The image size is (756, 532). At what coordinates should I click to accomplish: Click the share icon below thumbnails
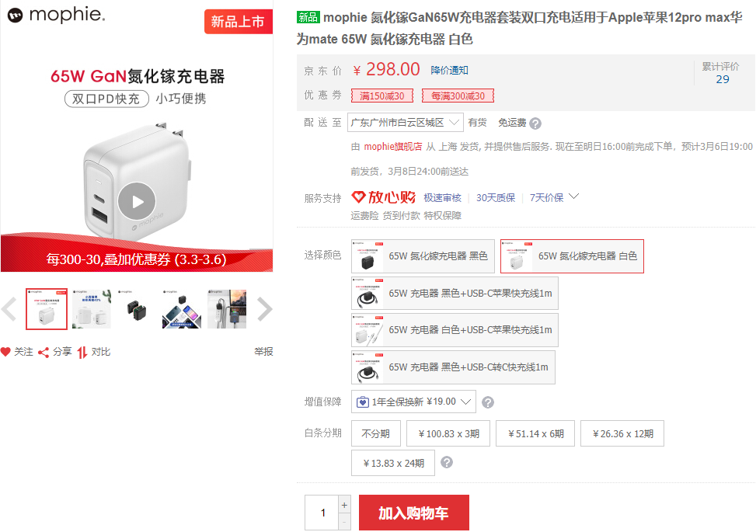point(44,352)
